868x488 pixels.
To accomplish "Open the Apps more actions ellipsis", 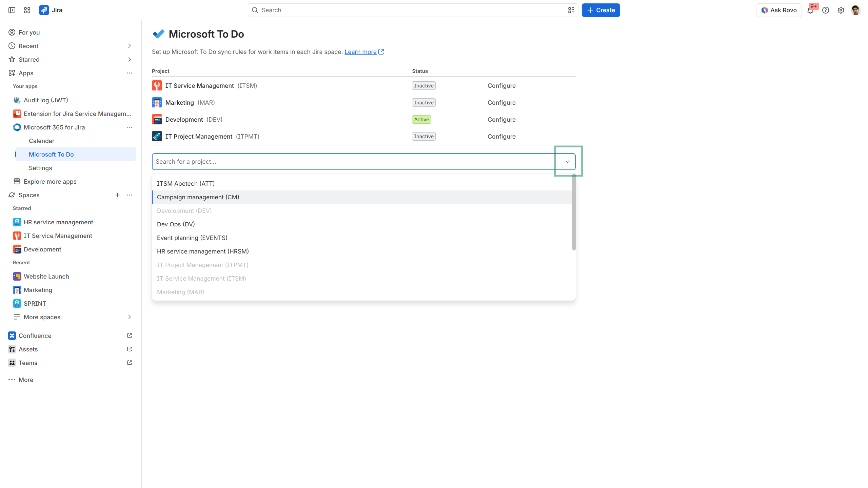I will [129, 73].
